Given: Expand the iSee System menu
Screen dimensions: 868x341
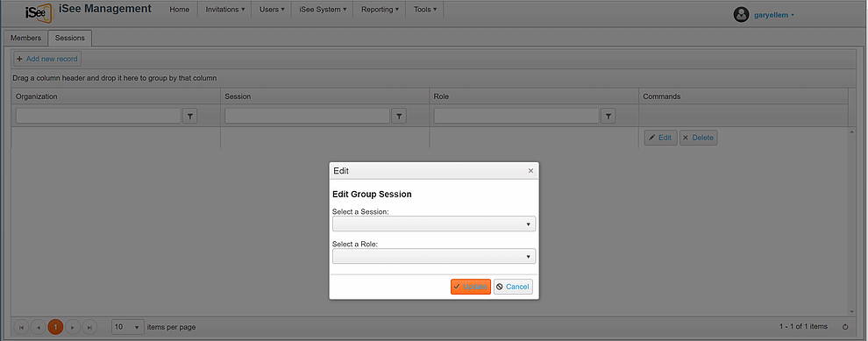Looking at the screenshot, I should point(323,10).
